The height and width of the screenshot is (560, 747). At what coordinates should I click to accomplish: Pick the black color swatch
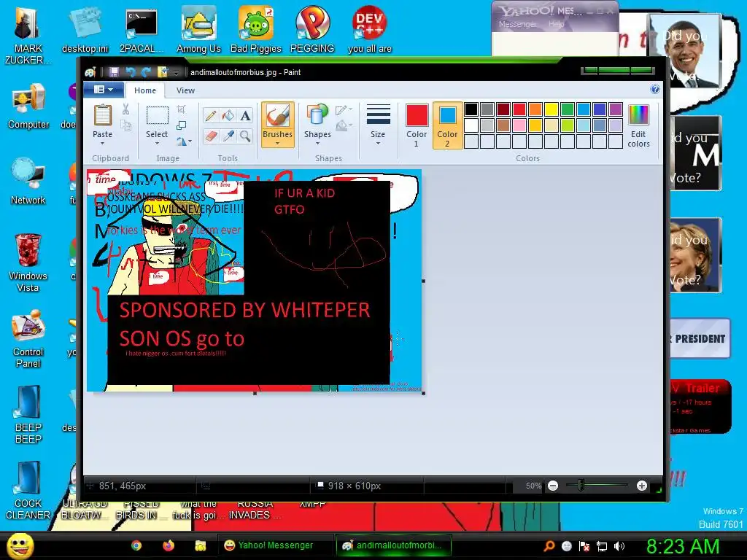(x=471, y=109)
